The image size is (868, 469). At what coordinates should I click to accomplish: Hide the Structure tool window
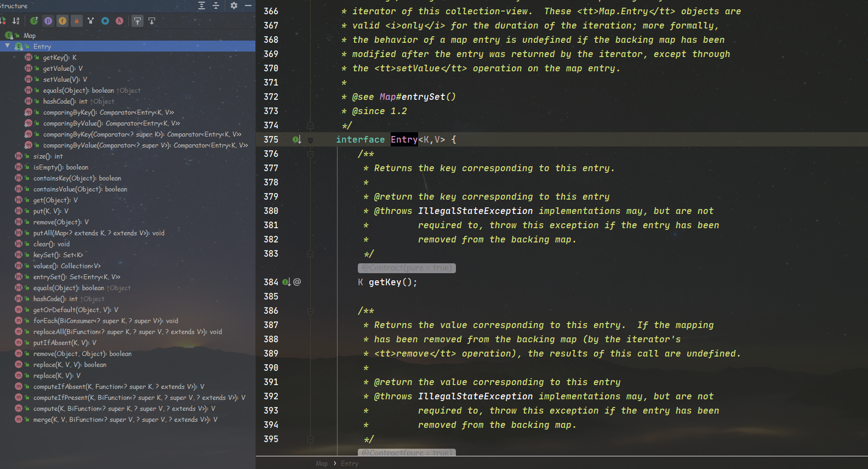(x=248, y=5)
